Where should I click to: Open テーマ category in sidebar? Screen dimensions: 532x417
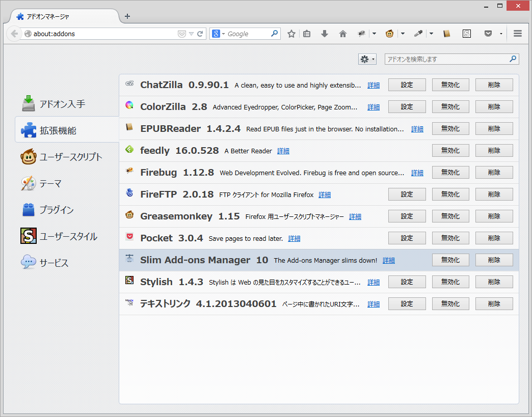click(x=66, y=183)
